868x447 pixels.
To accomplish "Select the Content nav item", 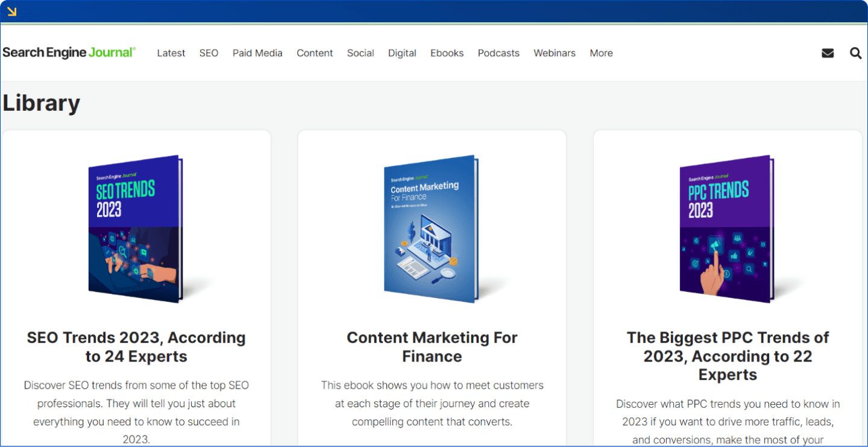I will tap(315, 53).
